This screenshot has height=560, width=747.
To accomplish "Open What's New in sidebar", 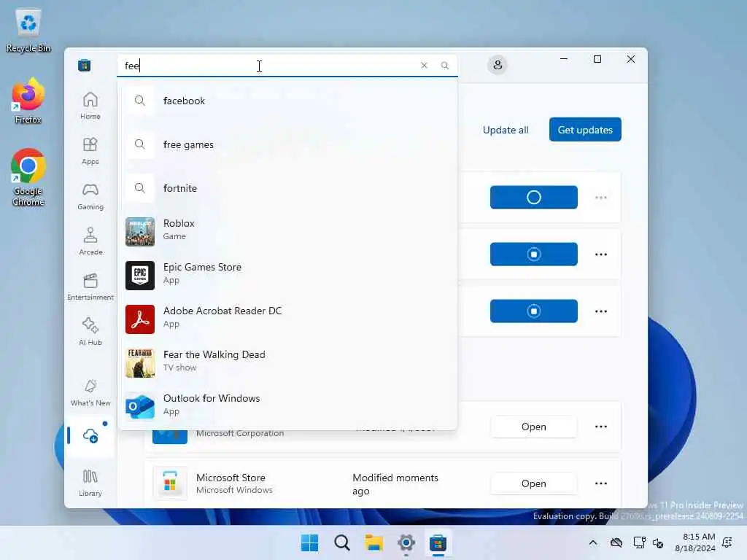I will 90,393.
